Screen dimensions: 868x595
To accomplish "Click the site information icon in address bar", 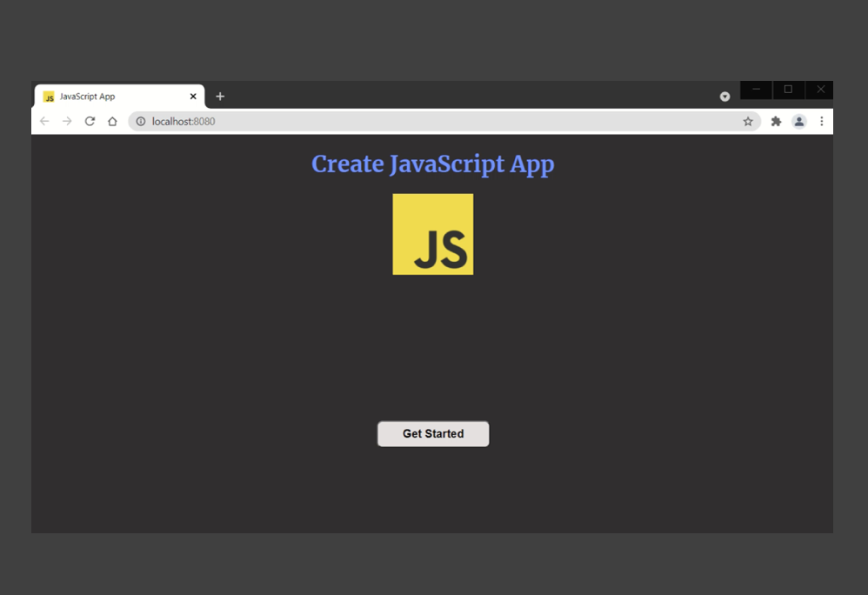I will click(140, 121).
